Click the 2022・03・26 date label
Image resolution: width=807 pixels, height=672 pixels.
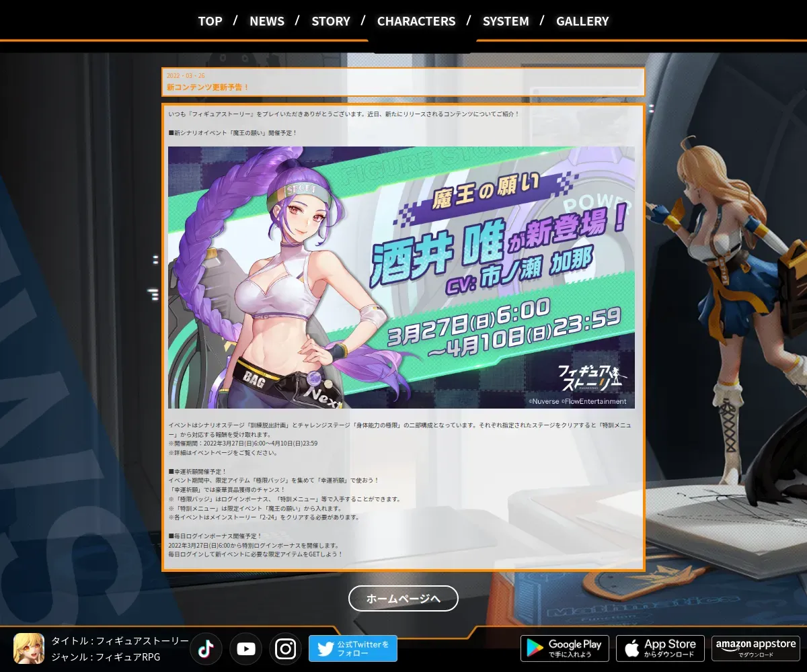coord(186,76)
